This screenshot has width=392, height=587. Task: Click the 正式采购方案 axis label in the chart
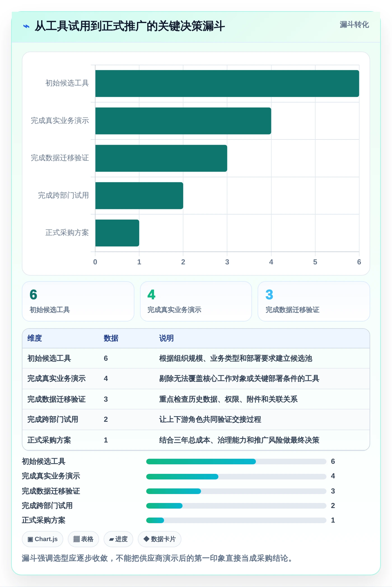point(67,233)
